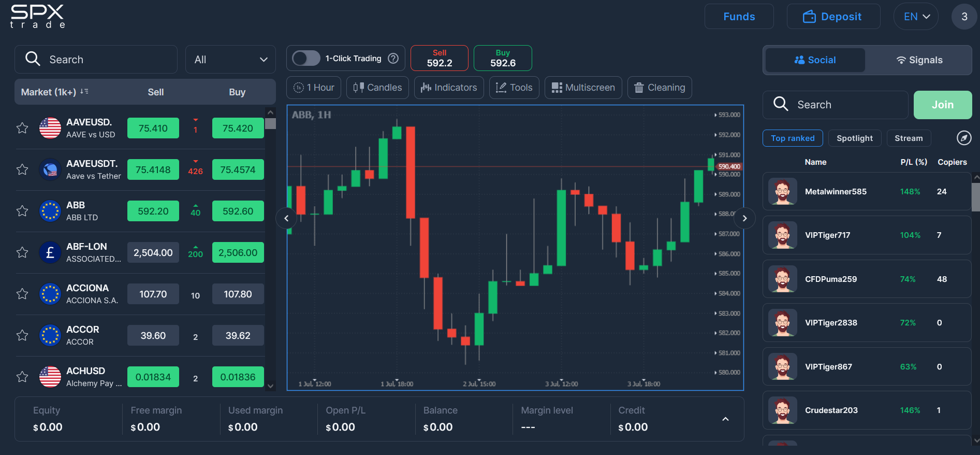980x455 pixels.
Task: Open Crudestar203 avatar
Action: point(782,410)
